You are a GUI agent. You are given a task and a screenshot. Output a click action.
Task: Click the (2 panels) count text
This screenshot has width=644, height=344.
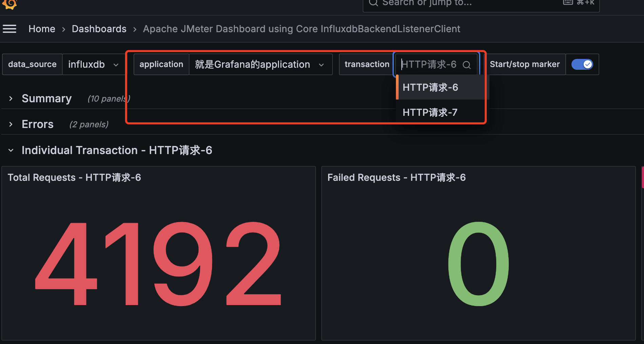pos(89,125)
